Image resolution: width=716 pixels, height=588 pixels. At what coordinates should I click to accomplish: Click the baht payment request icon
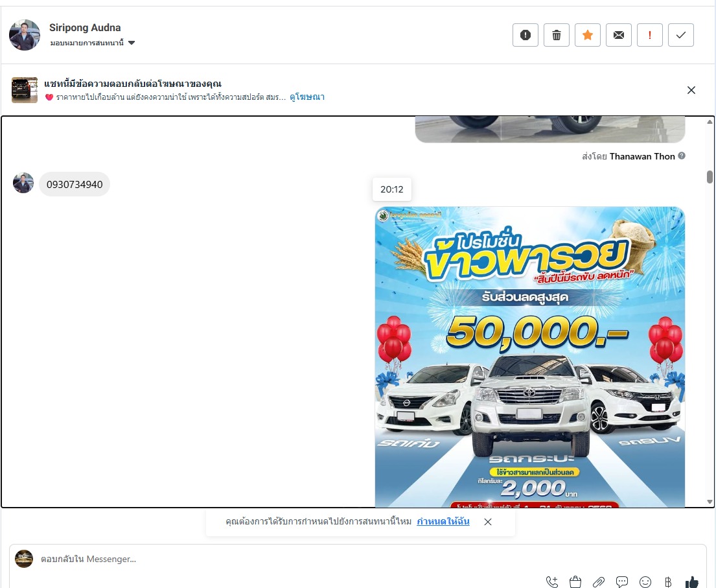[x=669, y=582]
